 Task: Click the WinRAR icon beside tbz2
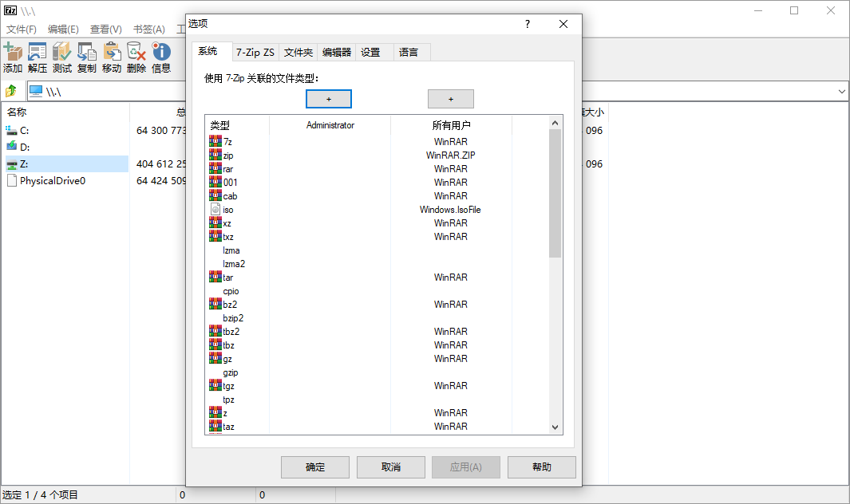[215, 331]
